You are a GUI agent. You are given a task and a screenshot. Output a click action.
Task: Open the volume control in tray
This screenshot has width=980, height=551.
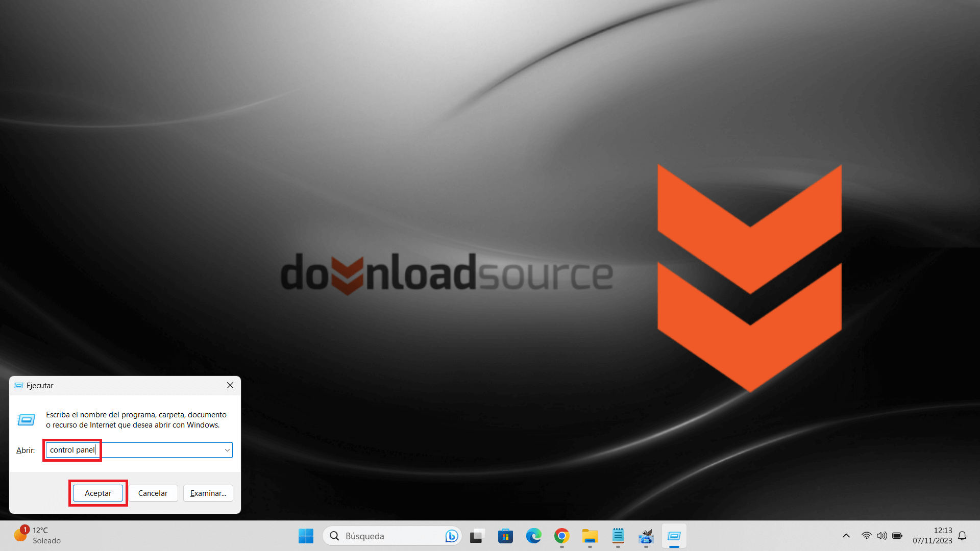[881, 536]
